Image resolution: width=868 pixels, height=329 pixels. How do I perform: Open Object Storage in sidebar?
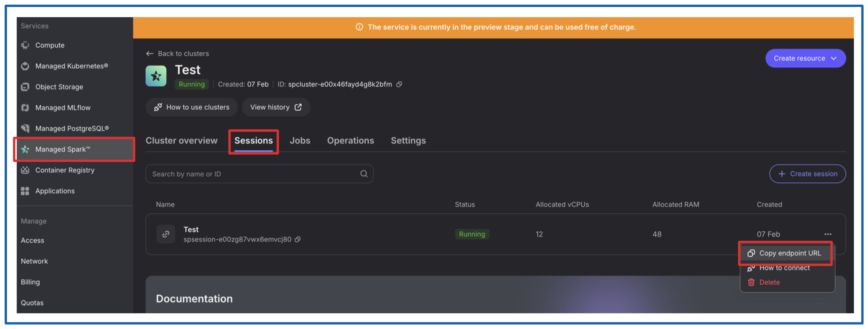59,87
